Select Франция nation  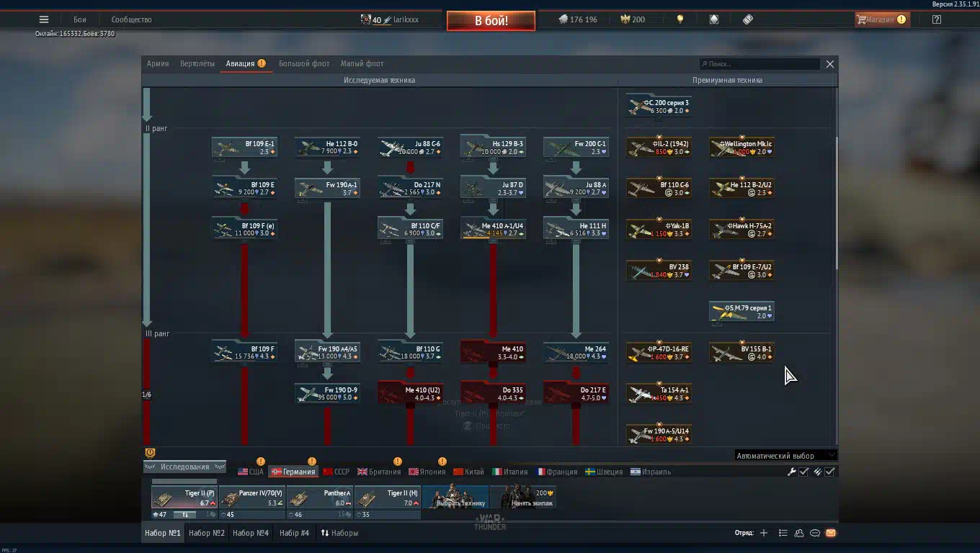point(556,472)
